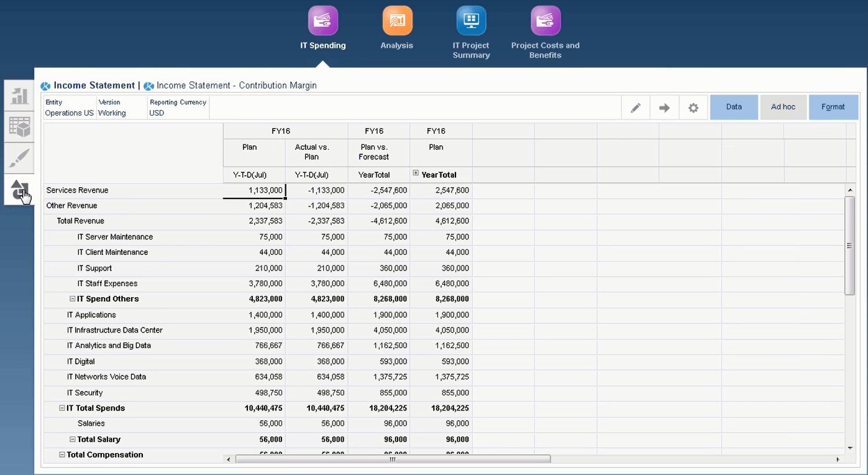
Task: Open Project Costs and Benefits card
Action: 545,21
